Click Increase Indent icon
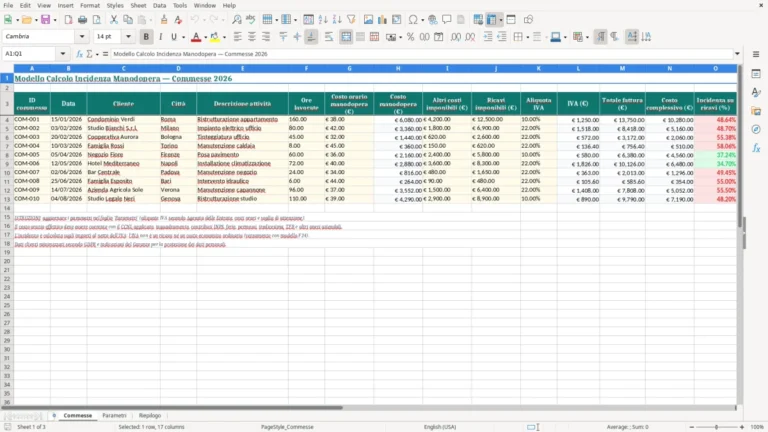 [488, 37]
